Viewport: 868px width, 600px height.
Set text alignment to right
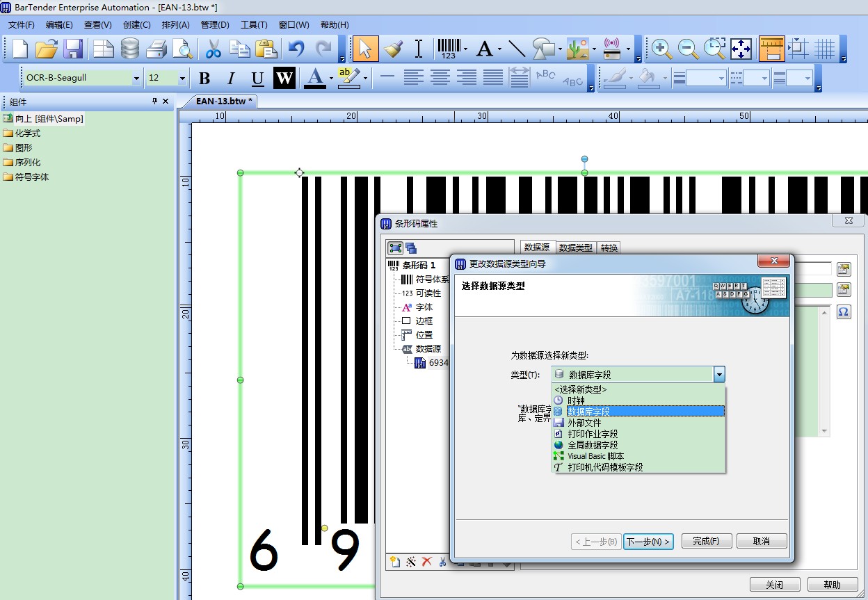pyautogui.click(x=467, y=78)
